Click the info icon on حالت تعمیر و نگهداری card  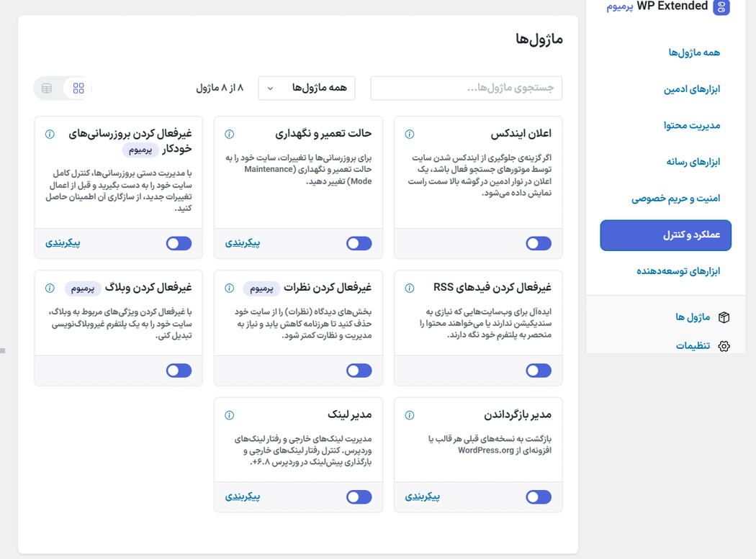(229, 134)
